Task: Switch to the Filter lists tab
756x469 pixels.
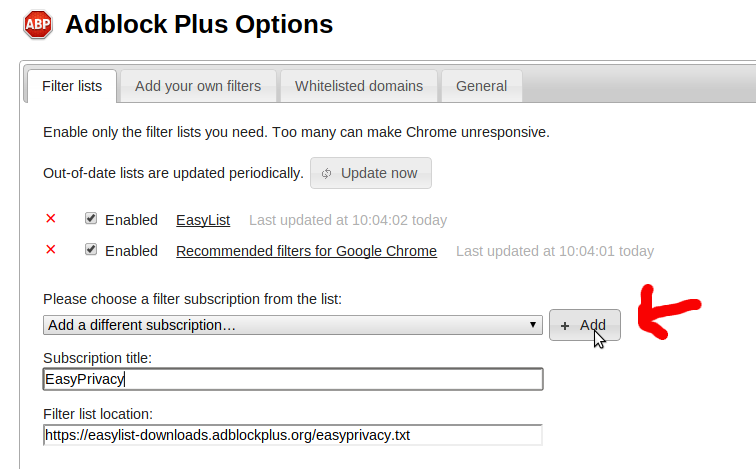Action: (x=72, y=86)
